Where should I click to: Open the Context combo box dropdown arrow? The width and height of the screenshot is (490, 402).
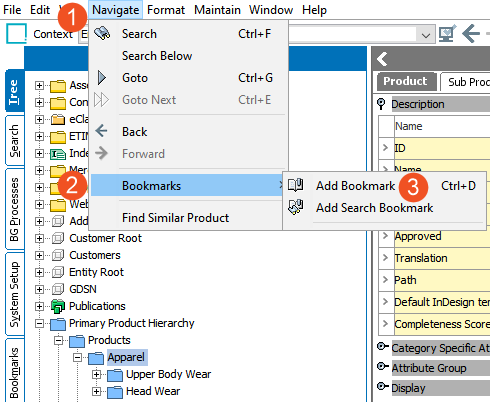426,35
